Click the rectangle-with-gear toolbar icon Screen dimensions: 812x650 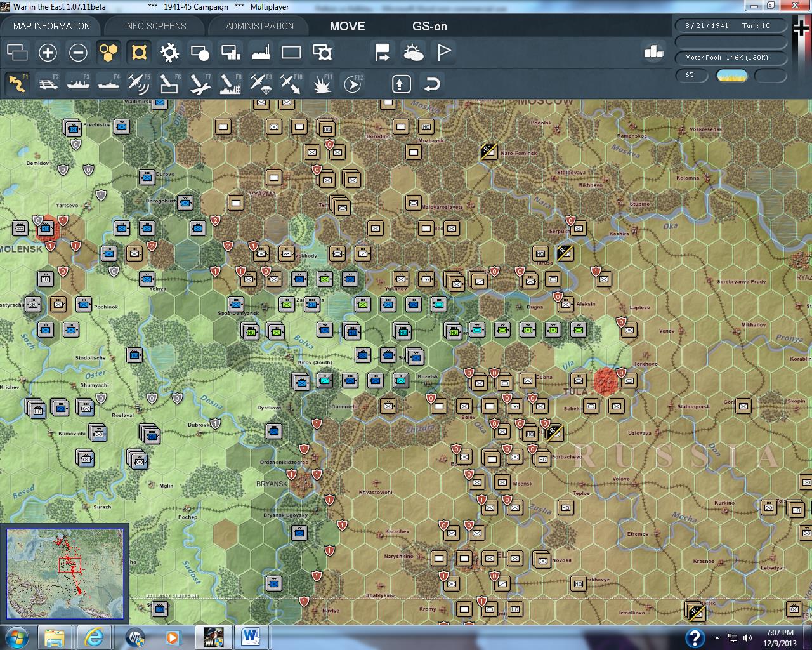coord(322,52)
